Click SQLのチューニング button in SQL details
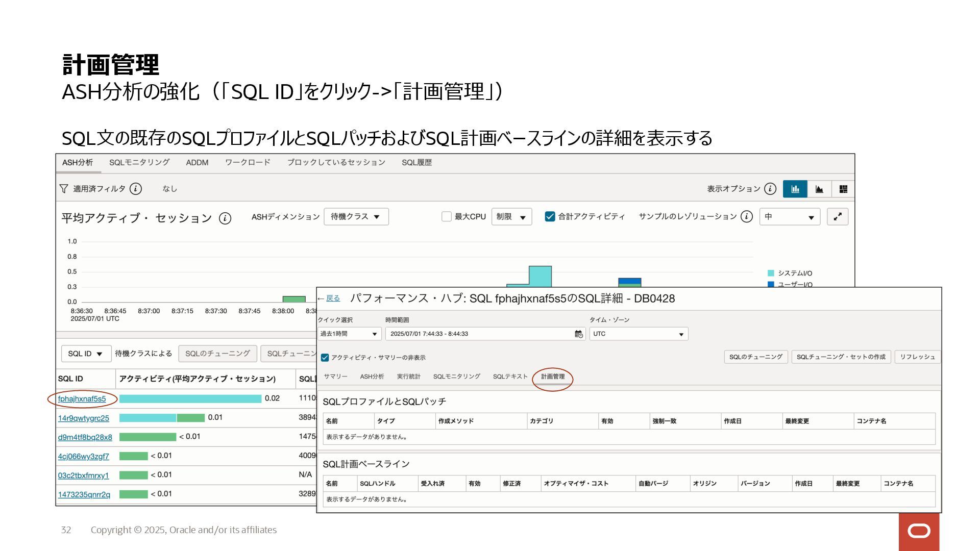This screenshot has width=980, height=551. (x=756, y=357)
